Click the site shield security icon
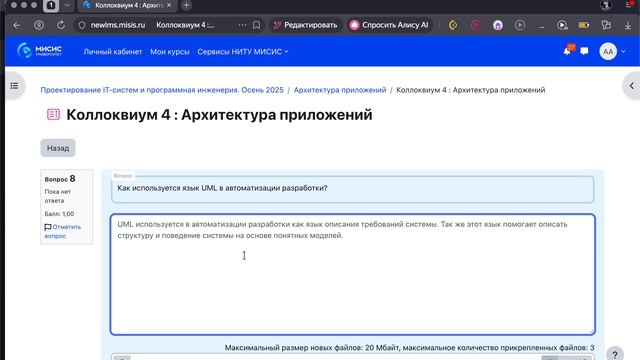This screenshot has height=360, width=640. click(82, 25)
